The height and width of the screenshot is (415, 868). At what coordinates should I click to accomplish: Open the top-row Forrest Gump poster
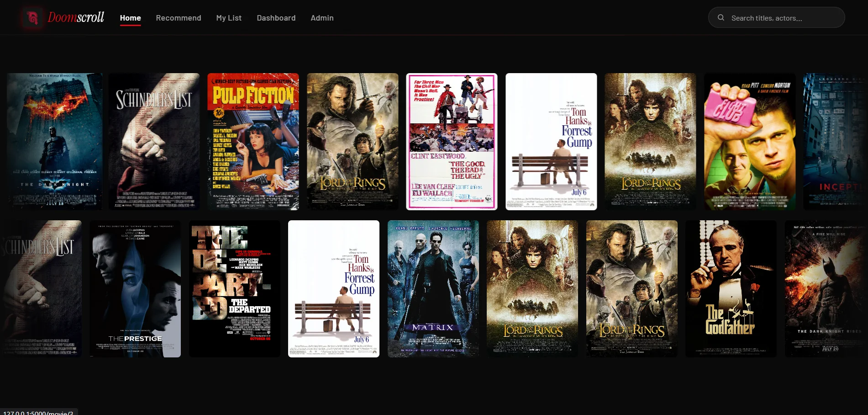pos(551,142)
